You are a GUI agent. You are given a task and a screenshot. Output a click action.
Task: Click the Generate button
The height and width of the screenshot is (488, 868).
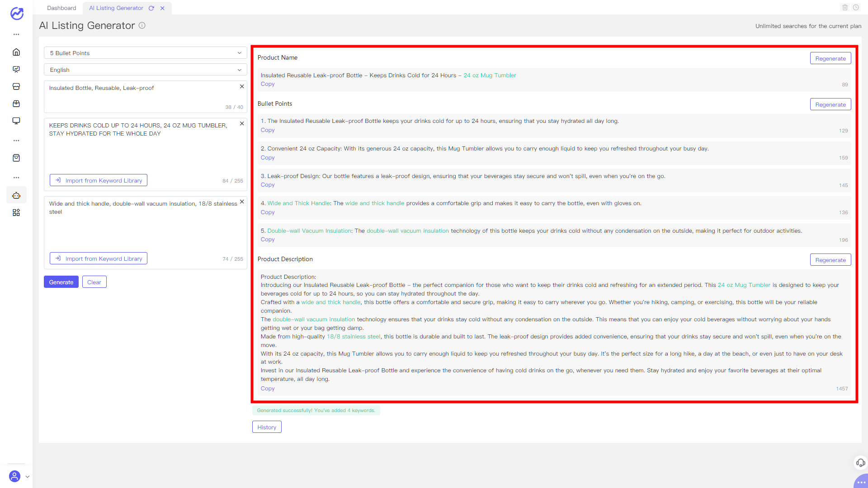[x=61, y=282]
